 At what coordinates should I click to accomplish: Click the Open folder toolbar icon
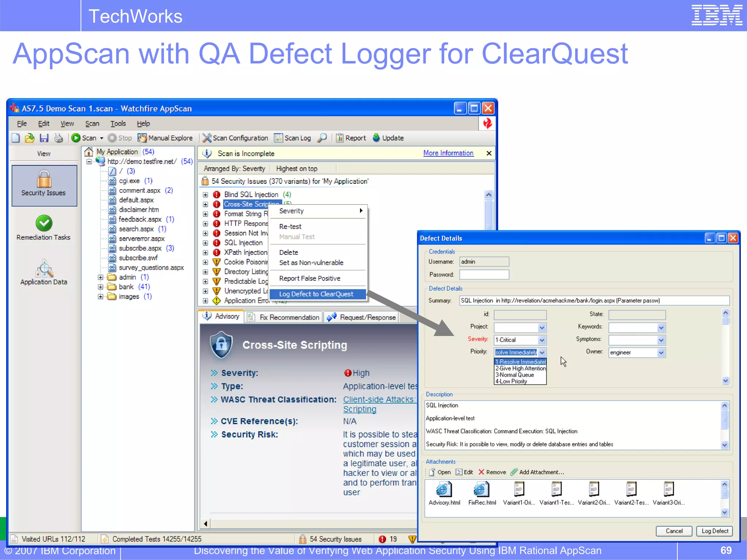[30, 138]
